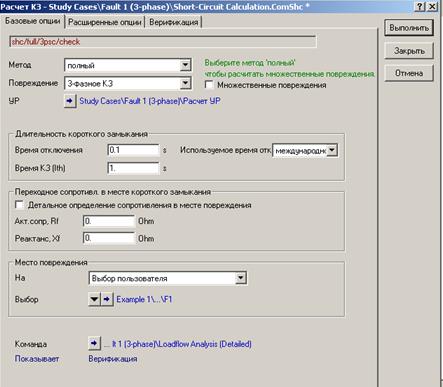Click the arrow icon next to Команда
The image size is (443, 387).
(x=94, y=343)
